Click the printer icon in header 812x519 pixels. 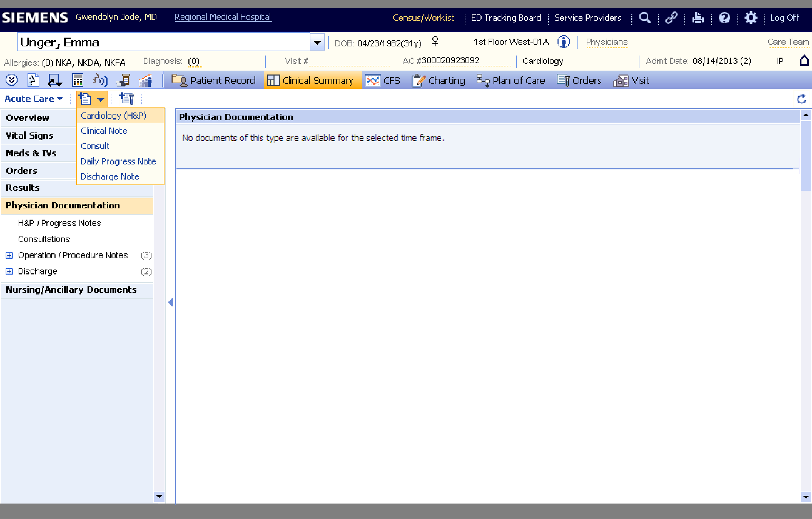698,18
